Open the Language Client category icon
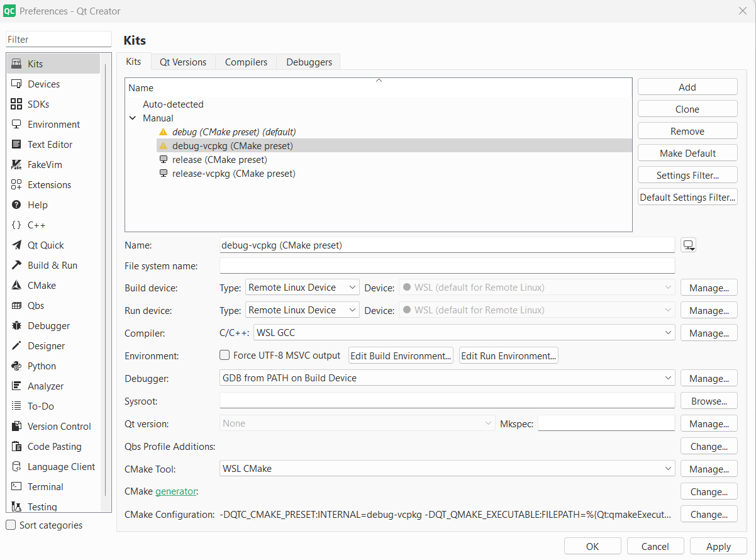 coord(17,466)
